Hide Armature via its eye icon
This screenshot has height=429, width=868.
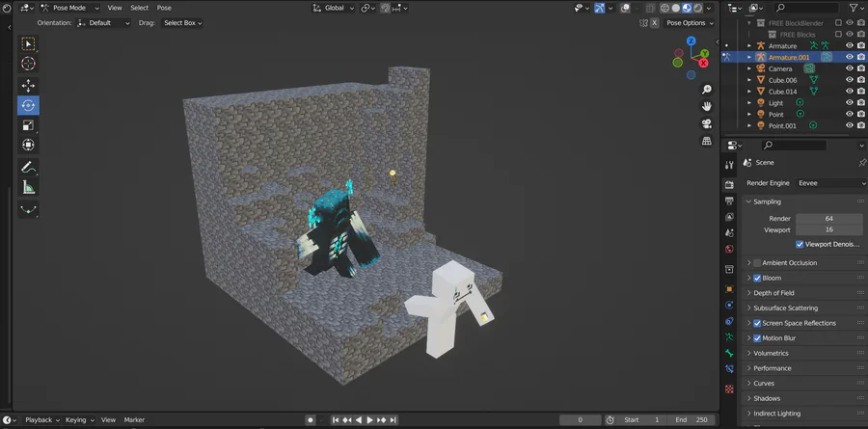(x=850, y=46)
